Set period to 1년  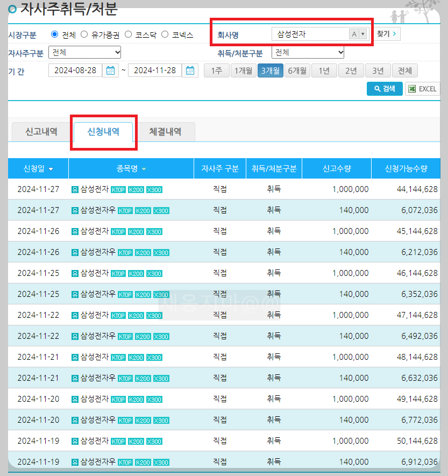pos(324,71)
